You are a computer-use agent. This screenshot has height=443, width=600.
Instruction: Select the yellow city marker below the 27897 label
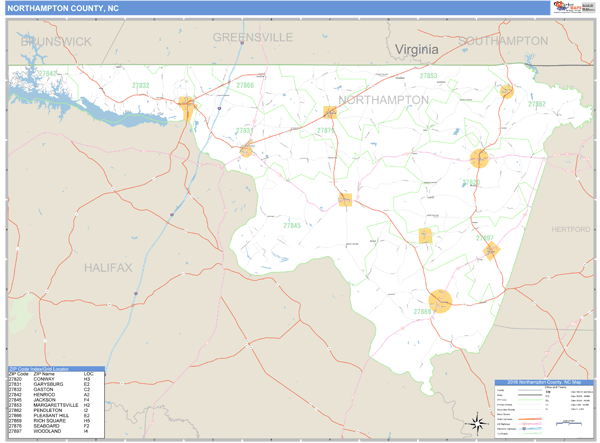tap(491, 251)
